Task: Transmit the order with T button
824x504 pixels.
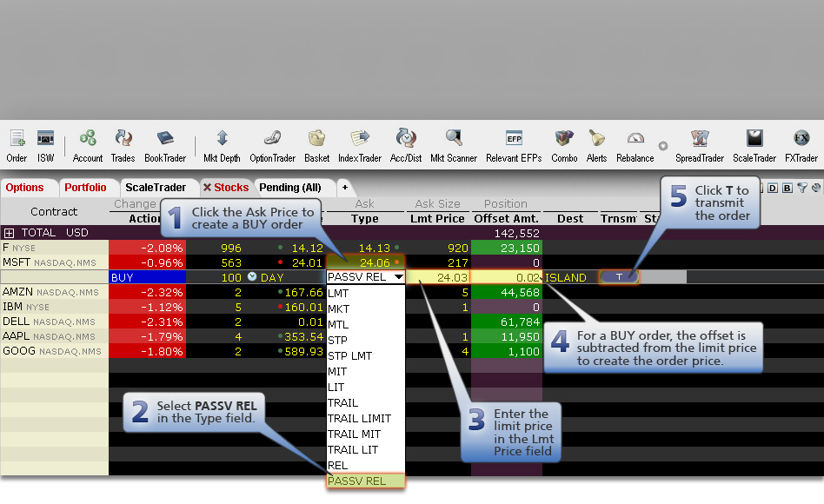Action: [x=619, y=276]
